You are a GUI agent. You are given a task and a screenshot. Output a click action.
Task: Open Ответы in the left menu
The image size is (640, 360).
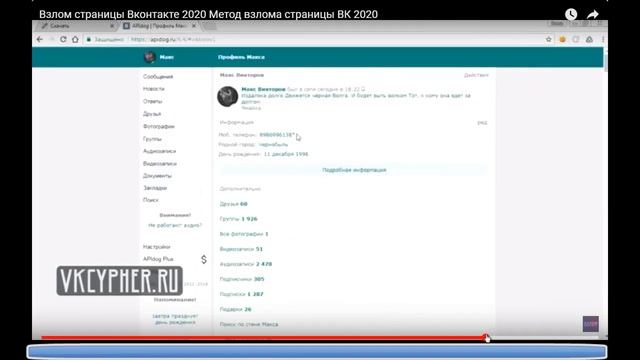(x=152, y=101)
